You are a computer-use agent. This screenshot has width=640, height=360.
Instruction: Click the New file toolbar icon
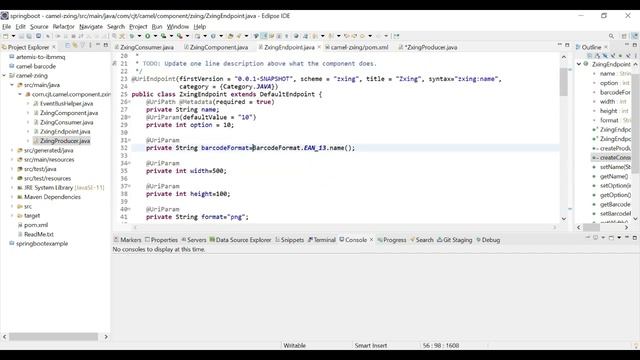coord(6,36)
